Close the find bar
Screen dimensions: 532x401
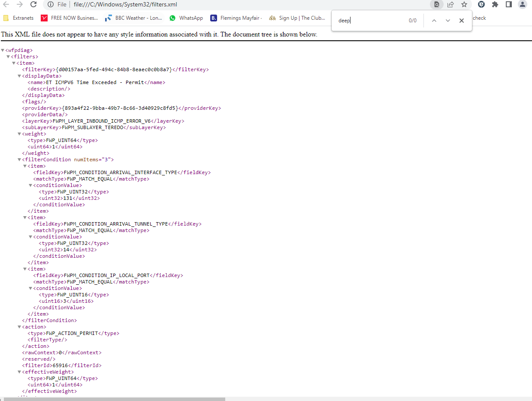tap(462, 21)
